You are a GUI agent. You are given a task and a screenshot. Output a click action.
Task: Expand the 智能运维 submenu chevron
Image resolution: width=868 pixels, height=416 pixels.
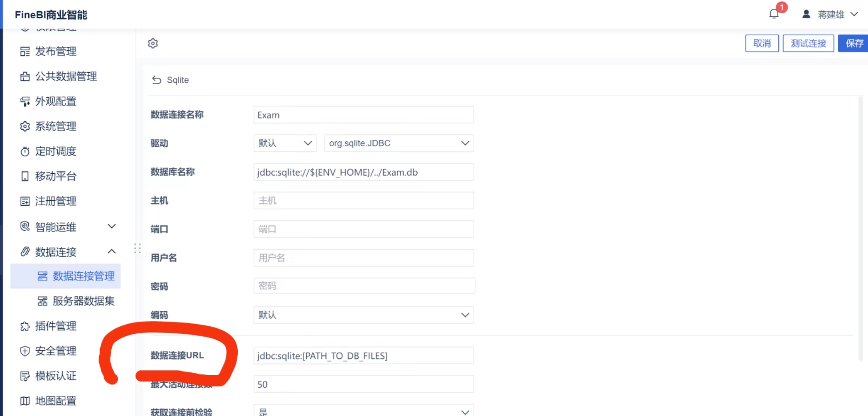(x=112, y=226)
